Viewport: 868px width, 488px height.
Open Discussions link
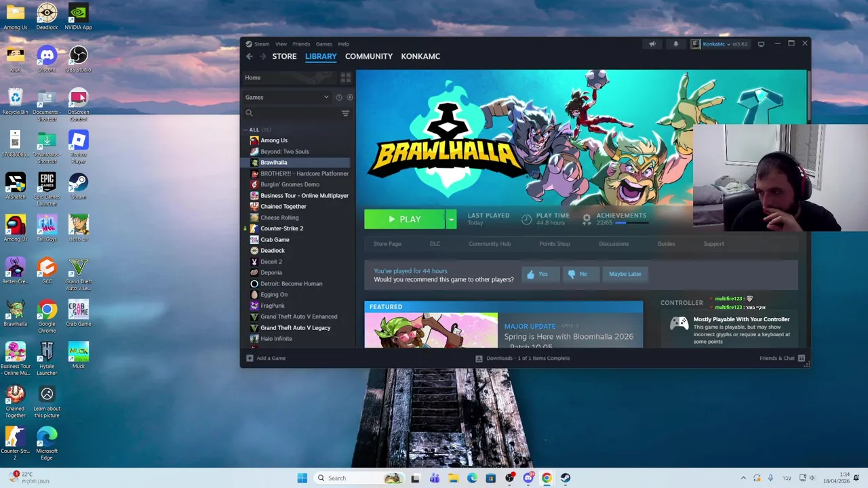tap(614, 244)
